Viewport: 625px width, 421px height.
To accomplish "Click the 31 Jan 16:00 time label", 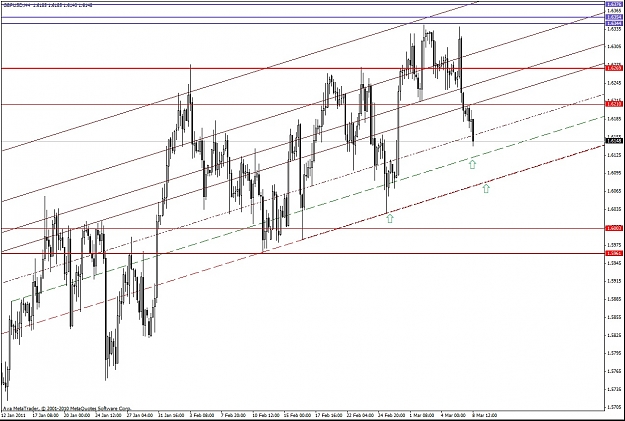I will [x=171, y=415].
